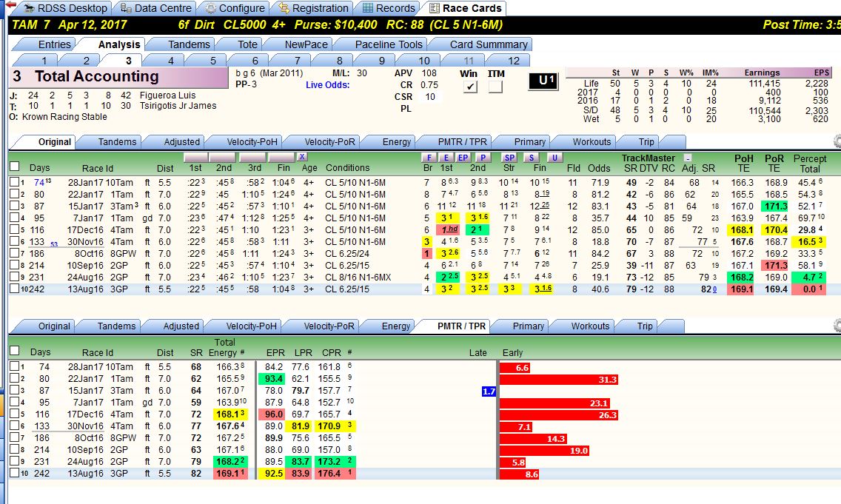841x504 pixels.
Task: Check row 1 box for 28Jan17 in upper table
Action: [x=15, y=182]
